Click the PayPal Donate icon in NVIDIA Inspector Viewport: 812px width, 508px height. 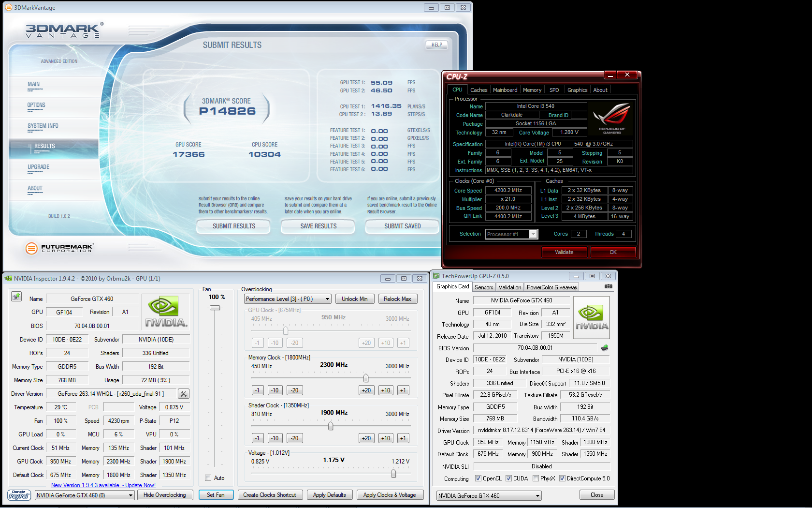19,495
